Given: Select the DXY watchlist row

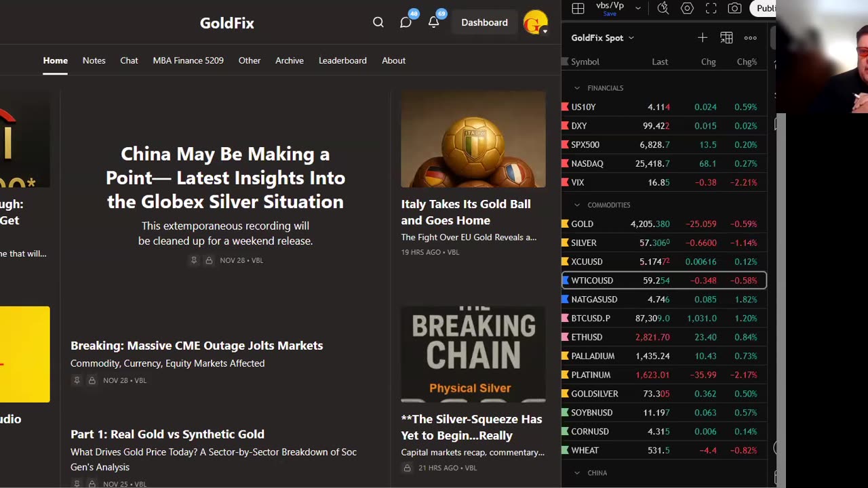Looking at the screenshot, I should tap(665, 126).
